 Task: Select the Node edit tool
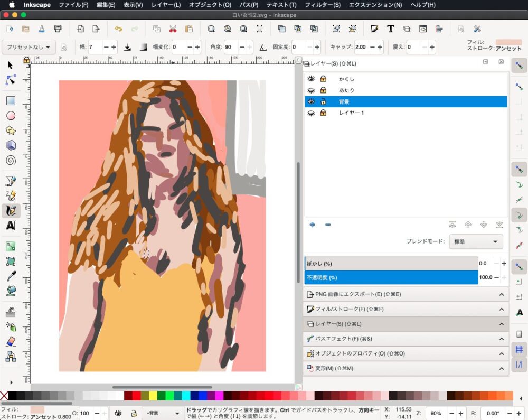click(x=11, y=80)
